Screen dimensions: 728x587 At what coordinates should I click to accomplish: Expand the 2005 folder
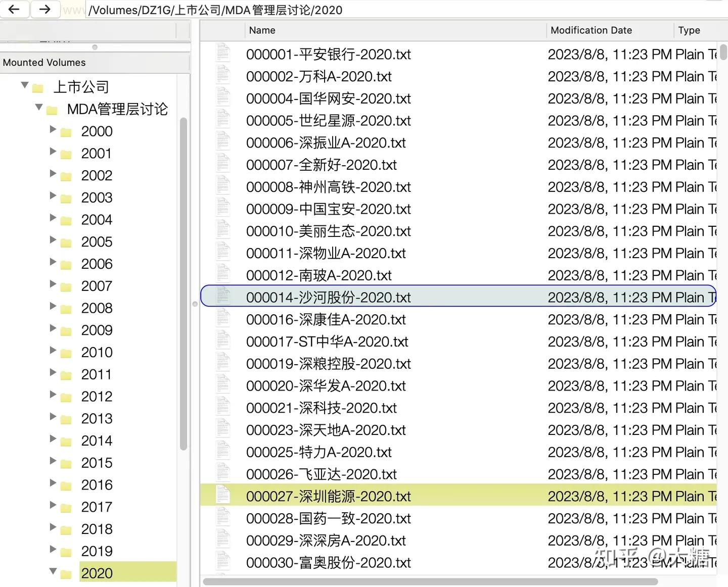coord(53,240)
